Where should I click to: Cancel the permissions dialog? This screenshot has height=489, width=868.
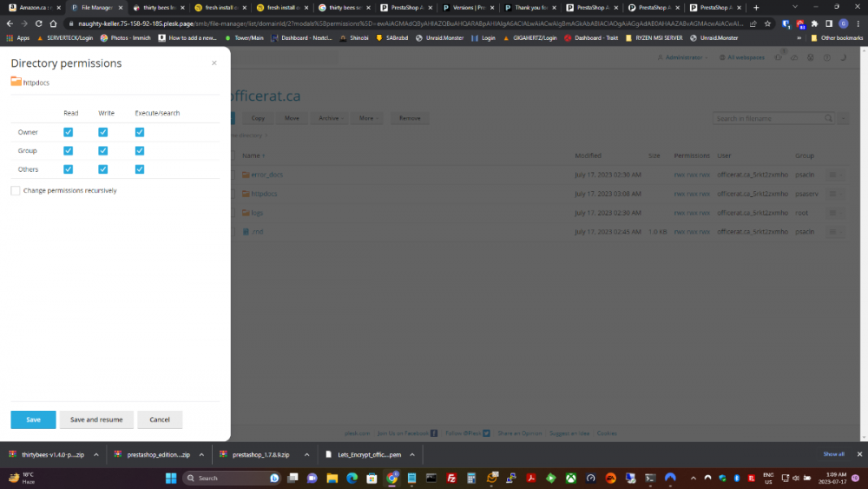(x=160, y=420)
